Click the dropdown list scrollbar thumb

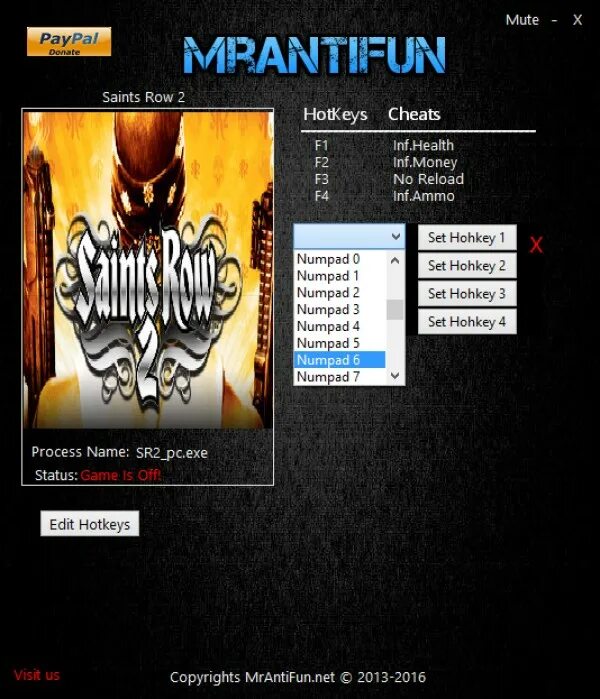point(395,310)
